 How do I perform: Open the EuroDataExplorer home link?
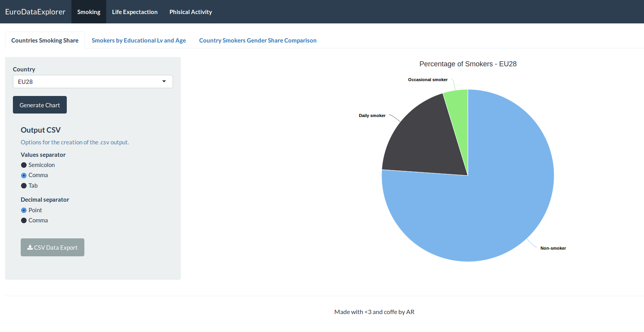coord(35,12)
